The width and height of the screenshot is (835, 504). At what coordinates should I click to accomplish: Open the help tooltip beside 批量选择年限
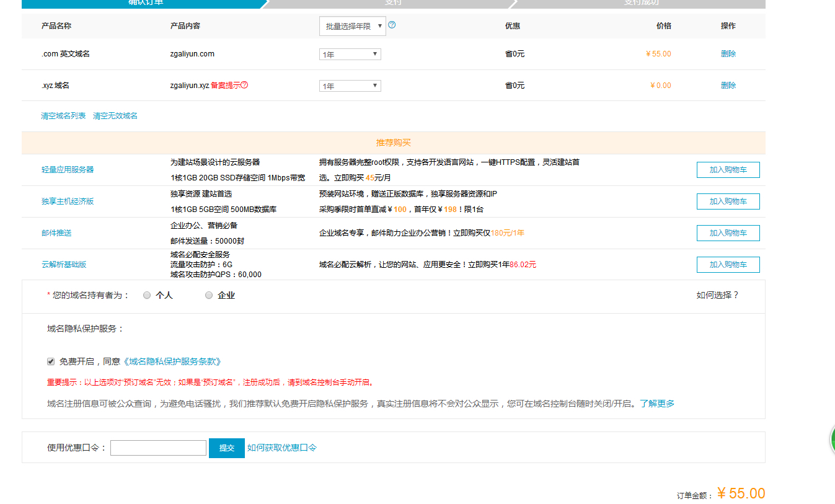click(392, 26)
